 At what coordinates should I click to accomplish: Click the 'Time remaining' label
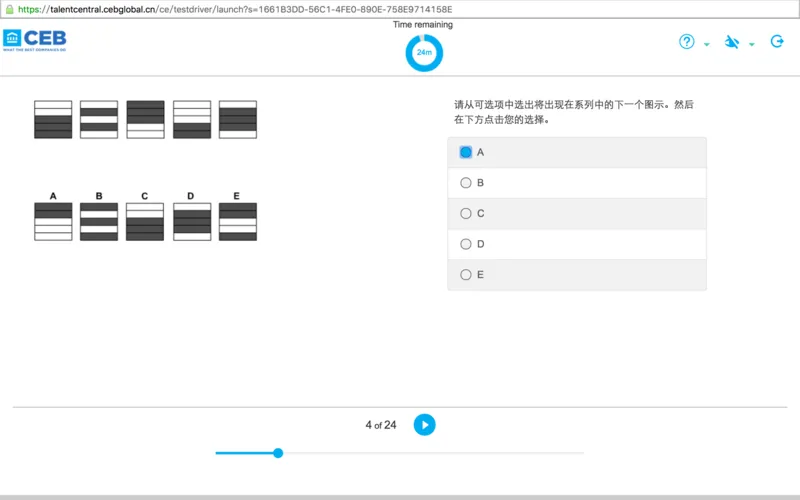(422, 24)
